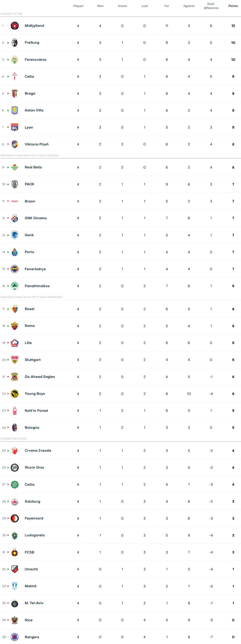Click the Points column header
Image resolution: width=241 pixels, height=644 pixels.
tap(233, 6)
